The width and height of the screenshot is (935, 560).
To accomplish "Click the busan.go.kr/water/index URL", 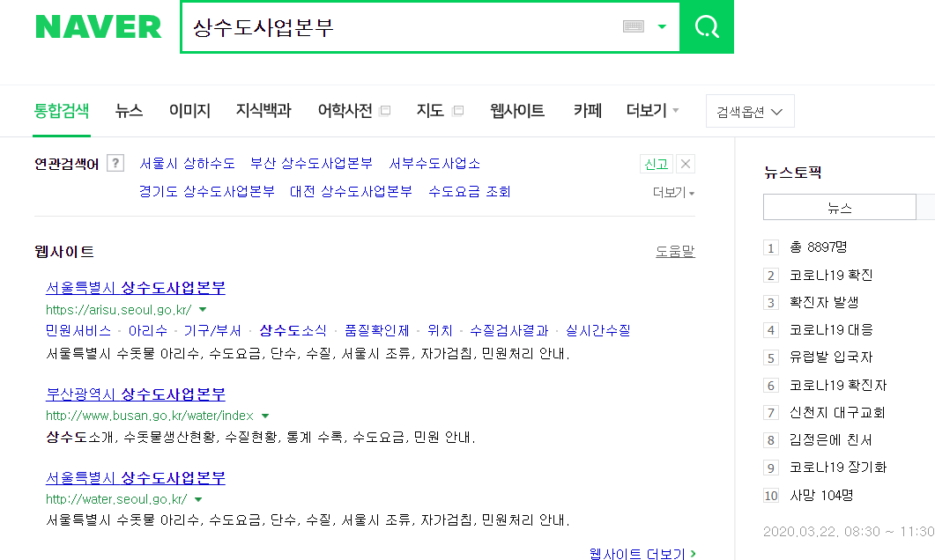I will [150, 416].
